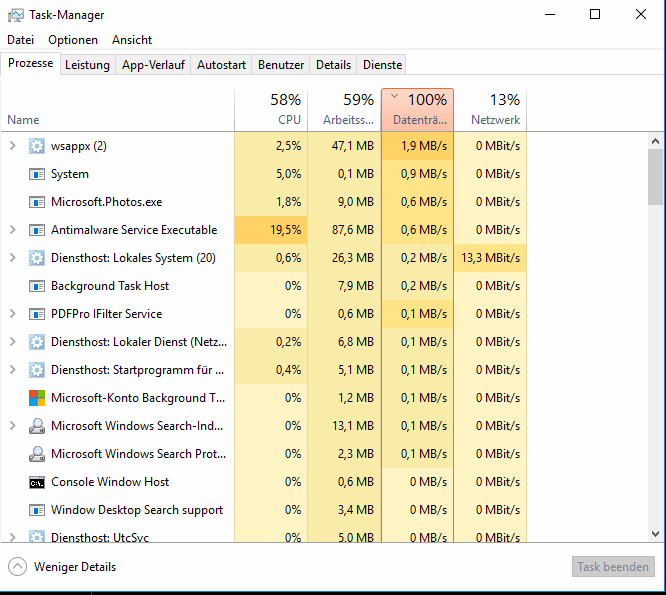666x595 pixels.
Task: Open the Optionen menu
Action: tap(73, 40)
